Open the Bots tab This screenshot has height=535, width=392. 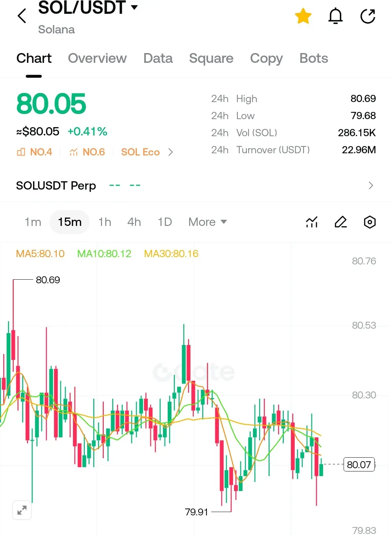[314, 58]
